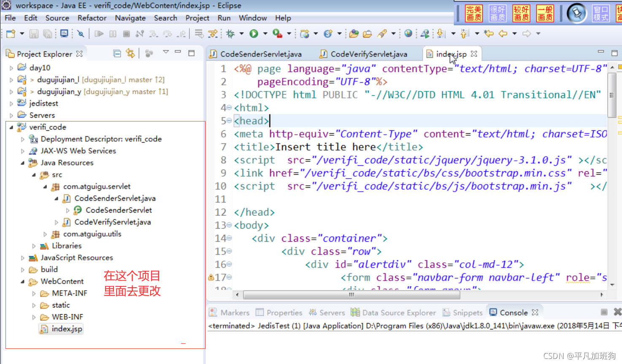Click the Step Over icon
622x364 pixels.
[x=167, y=34]
